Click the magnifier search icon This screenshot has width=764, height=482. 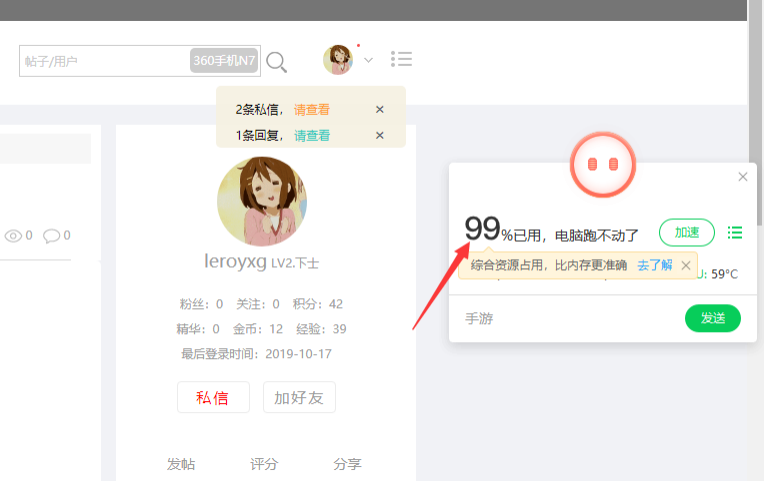[276, 62]
